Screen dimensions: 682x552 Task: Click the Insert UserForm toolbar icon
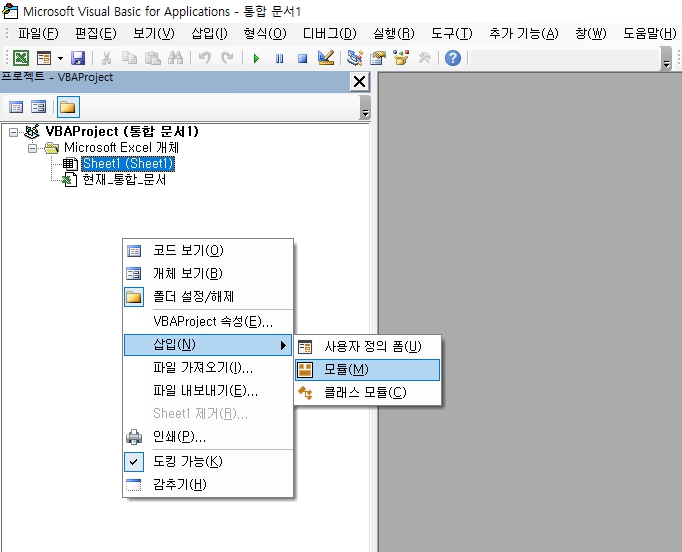click(44, 58)
